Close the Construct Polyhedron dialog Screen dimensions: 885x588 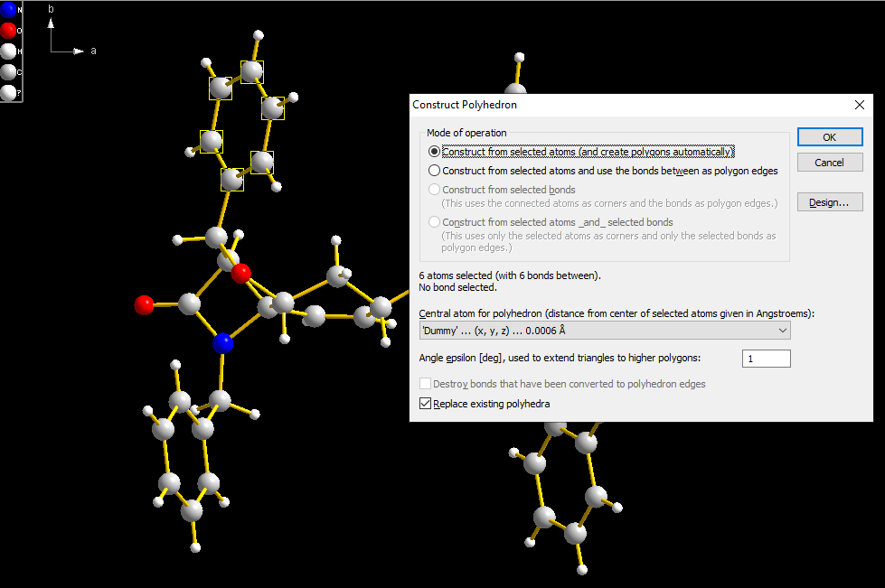[x=859, y=105]
